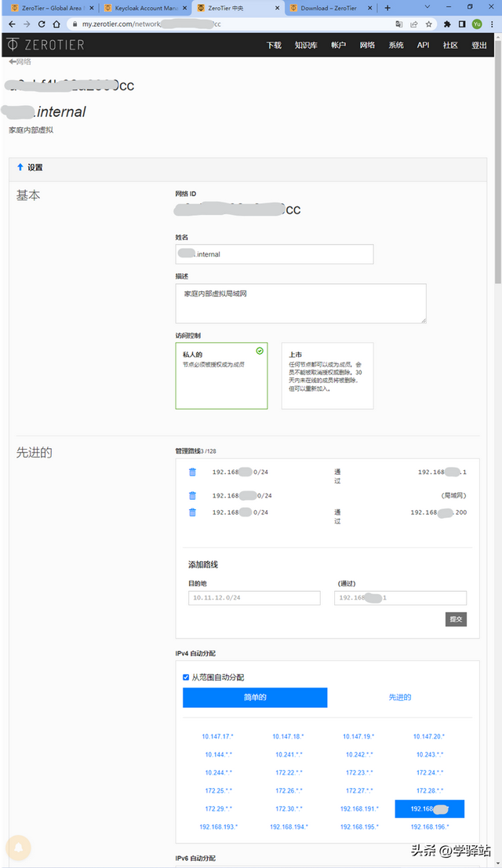
Task: Click the address bar URL
Action: click(151, 24)
